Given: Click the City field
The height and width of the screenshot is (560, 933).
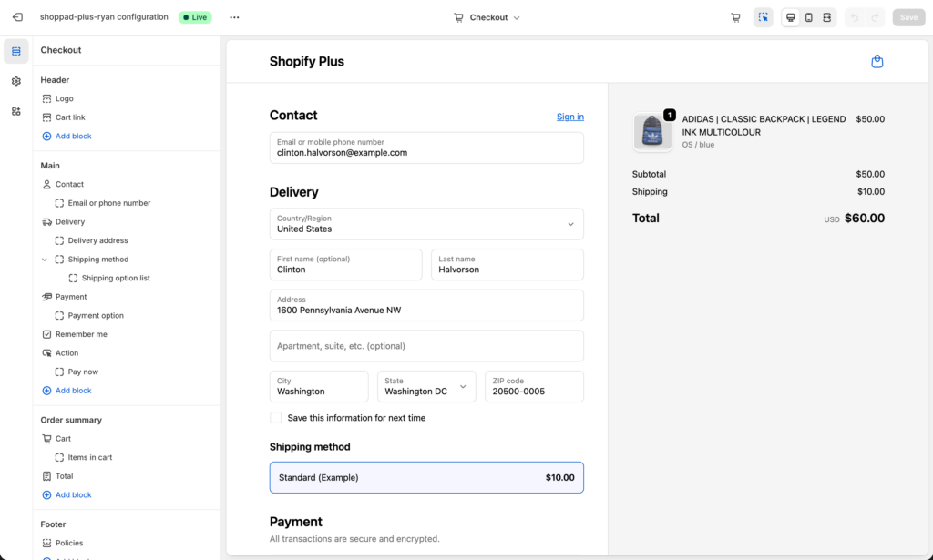Looking at the screenshot, I should coord(319,386).
